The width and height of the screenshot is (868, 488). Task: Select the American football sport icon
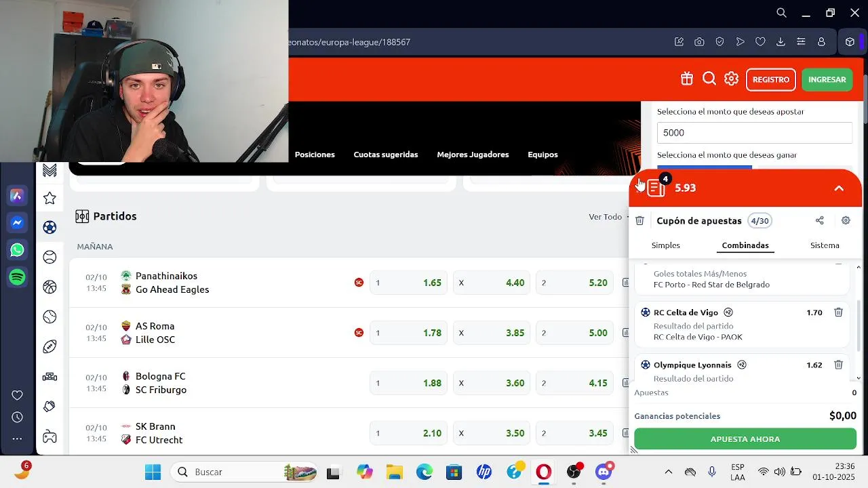tap(50, 346)
